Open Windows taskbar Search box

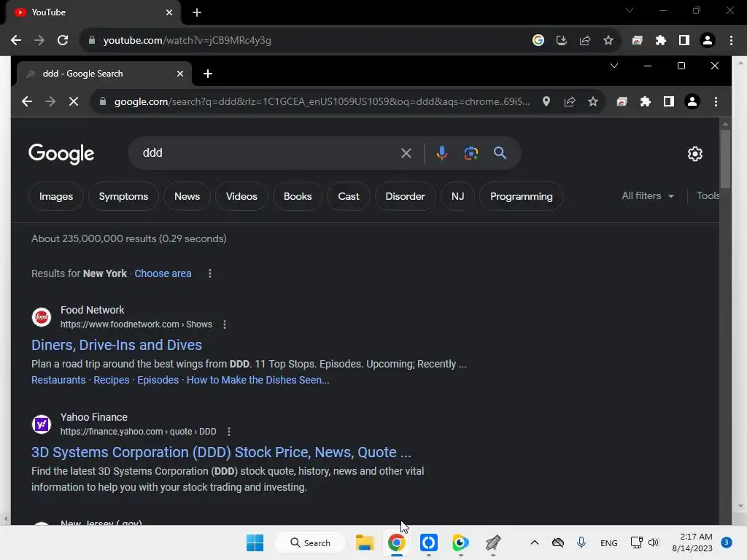[x=310, y=542]
